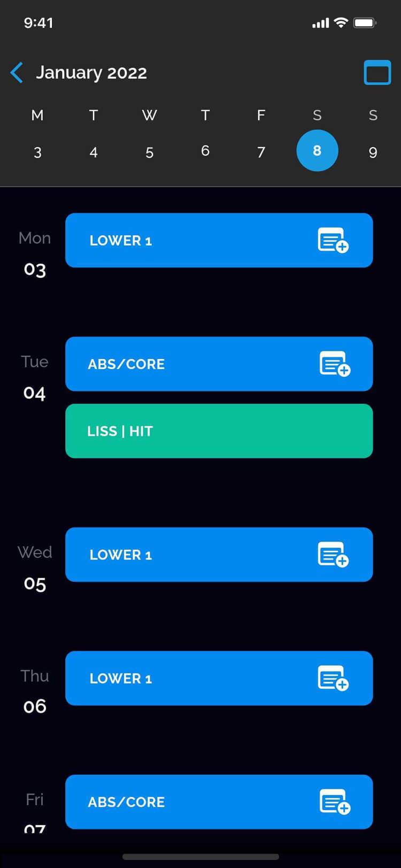
Task: Select date 5 in the week strip
Action: pos(150,152)
